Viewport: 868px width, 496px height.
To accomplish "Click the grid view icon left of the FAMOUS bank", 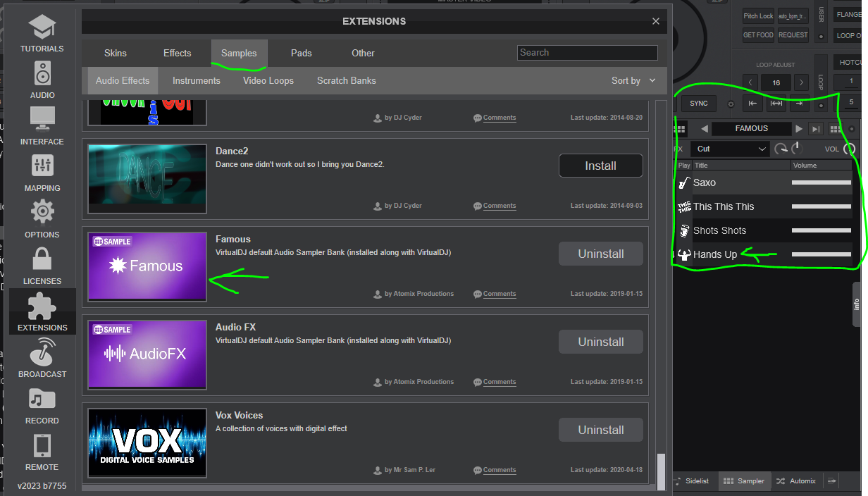I will 680,129.
